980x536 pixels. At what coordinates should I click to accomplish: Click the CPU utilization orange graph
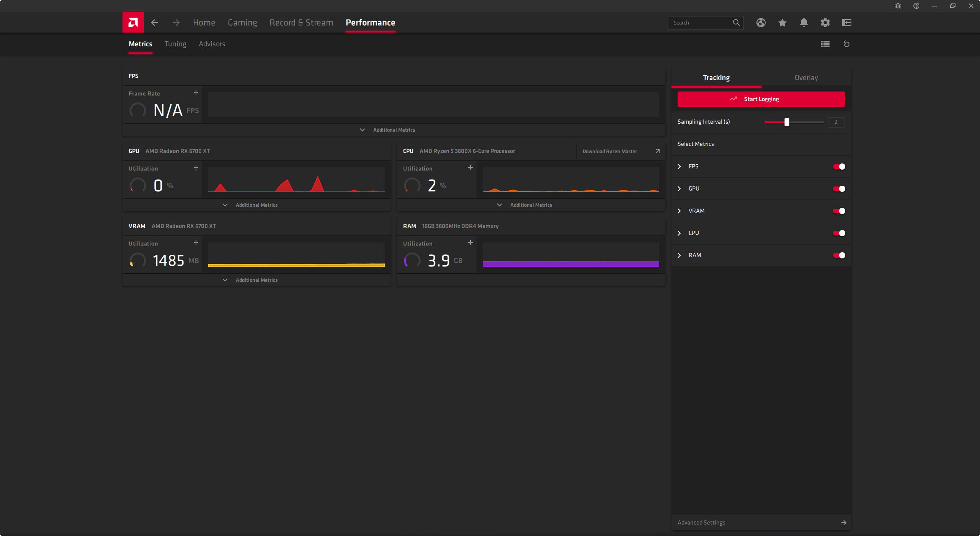click(x=571, y=180)
